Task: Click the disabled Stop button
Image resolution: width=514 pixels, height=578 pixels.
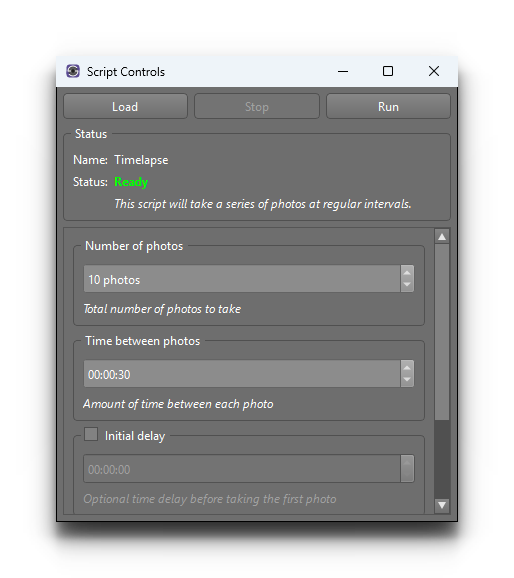Action: 257,107
